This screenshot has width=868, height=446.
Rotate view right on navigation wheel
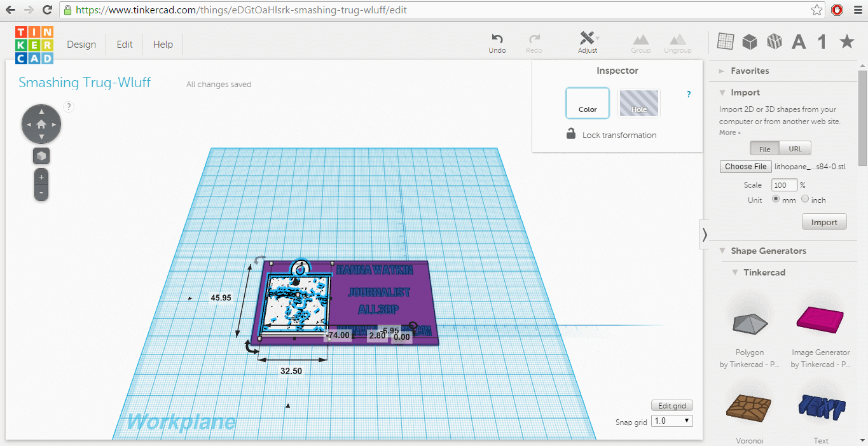[55, 124]
